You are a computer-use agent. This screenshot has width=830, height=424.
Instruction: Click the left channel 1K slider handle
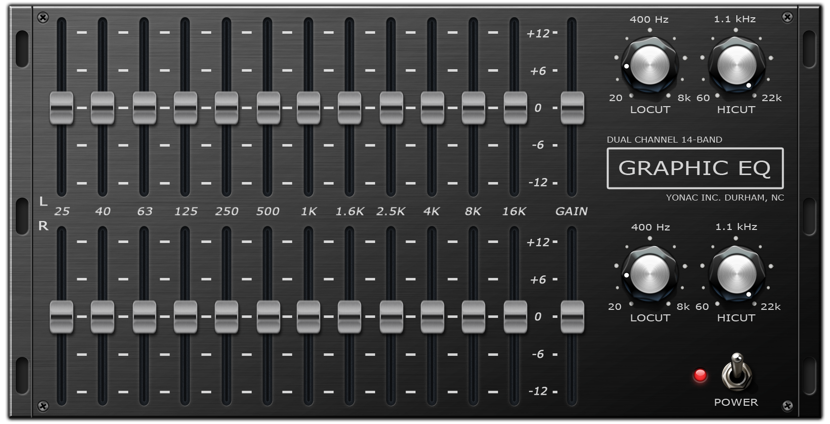coord(308,107)
